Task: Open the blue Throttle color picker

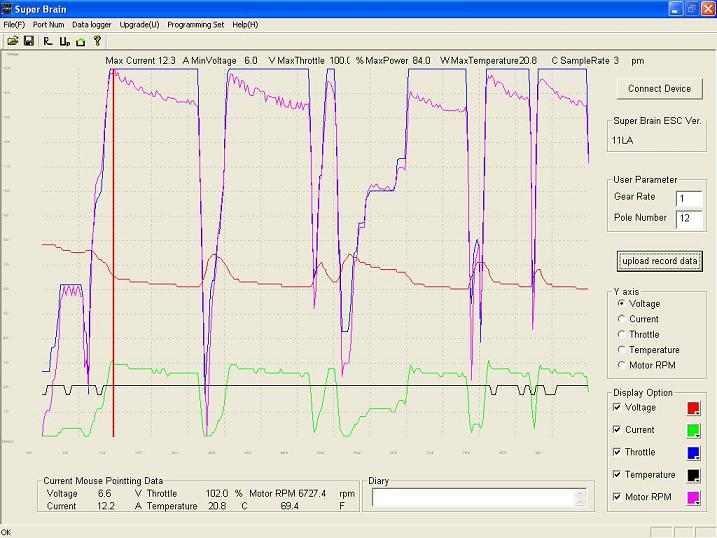Action: [693, 453]
